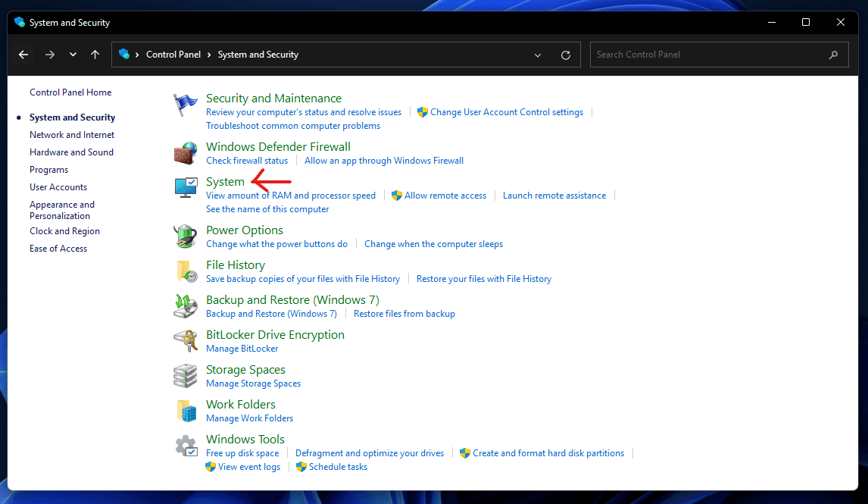Screen dimensions: 868x504
Task: Open Clock and Region category
Action: [65, 231]
